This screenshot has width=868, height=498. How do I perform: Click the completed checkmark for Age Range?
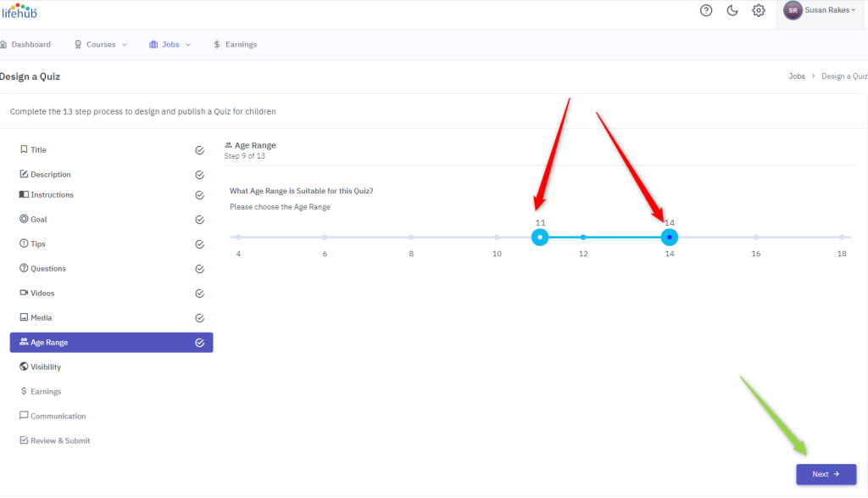[200, 343]
